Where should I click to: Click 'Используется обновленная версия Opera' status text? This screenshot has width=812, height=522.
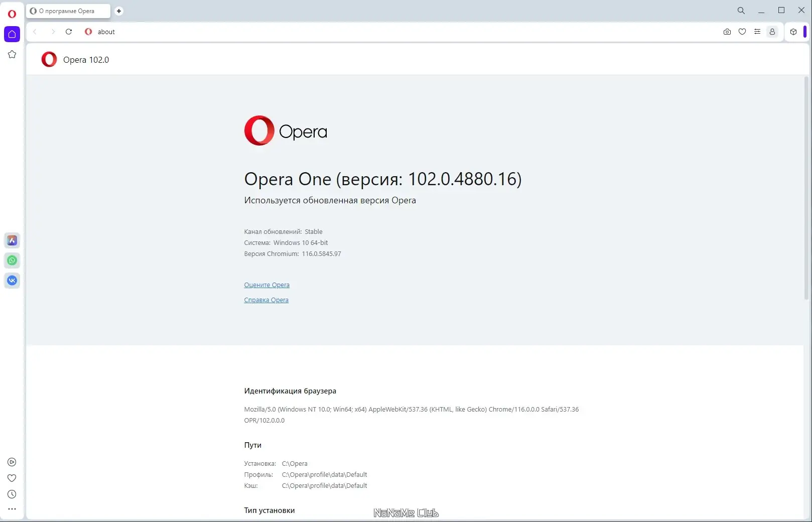(330, 200)
